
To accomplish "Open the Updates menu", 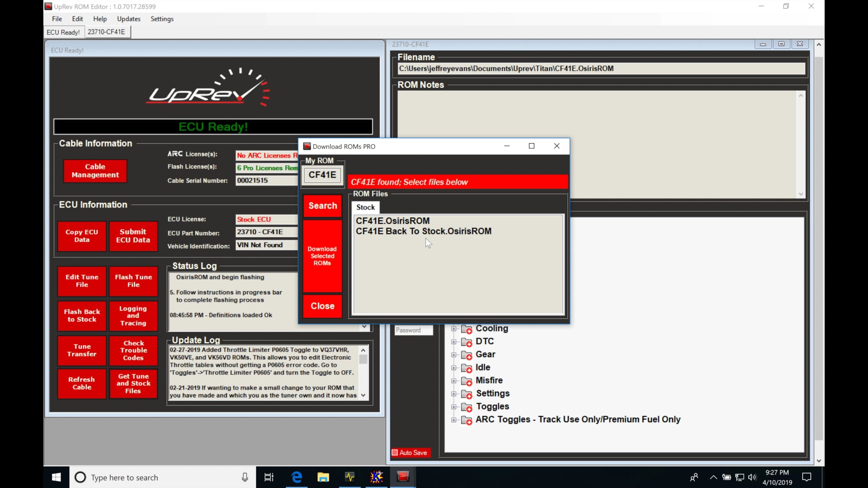I will pos(128,19).
